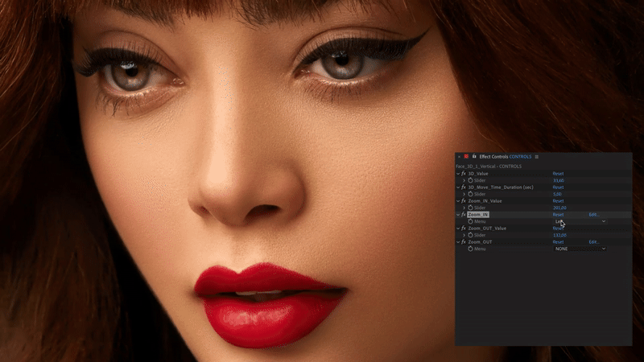Collapse the Zoom_IN effect
644x362 pixels.
[458, 215]
